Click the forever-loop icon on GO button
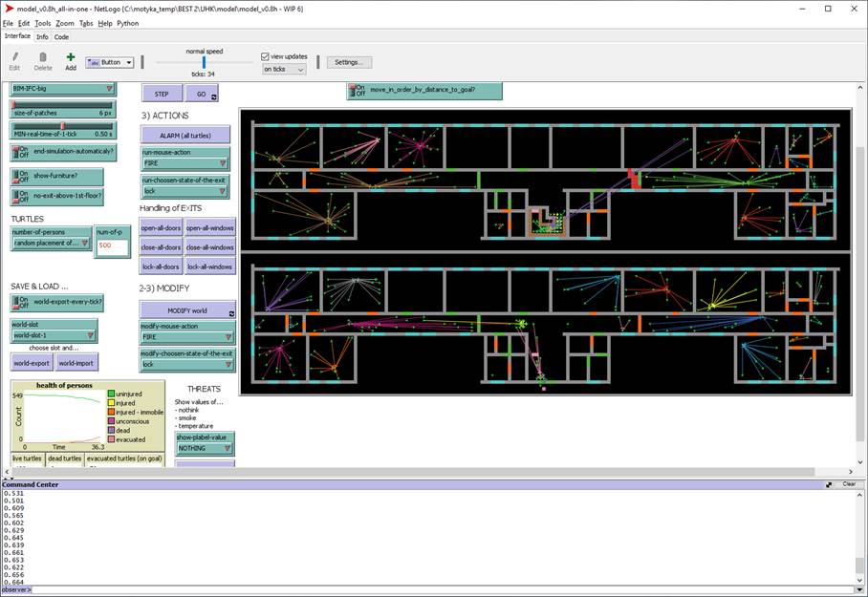 click(x=214, y=96)
